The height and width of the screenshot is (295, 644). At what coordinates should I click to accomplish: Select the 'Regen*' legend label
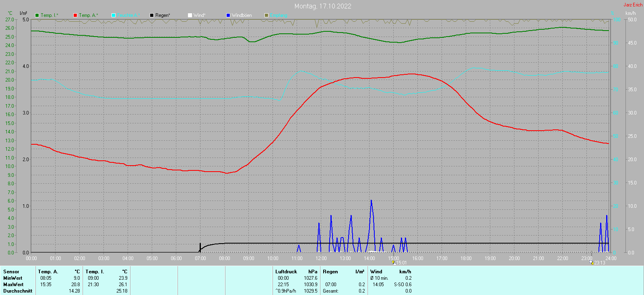[163, 15]
